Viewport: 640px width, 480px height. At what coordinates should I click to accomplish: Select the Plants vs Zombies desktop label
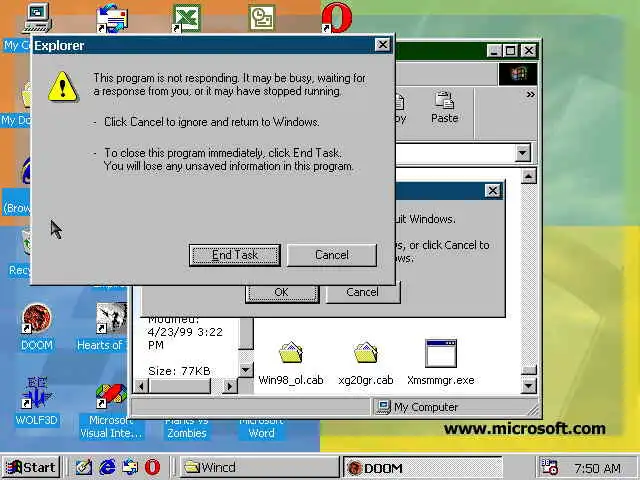[187, 429]
